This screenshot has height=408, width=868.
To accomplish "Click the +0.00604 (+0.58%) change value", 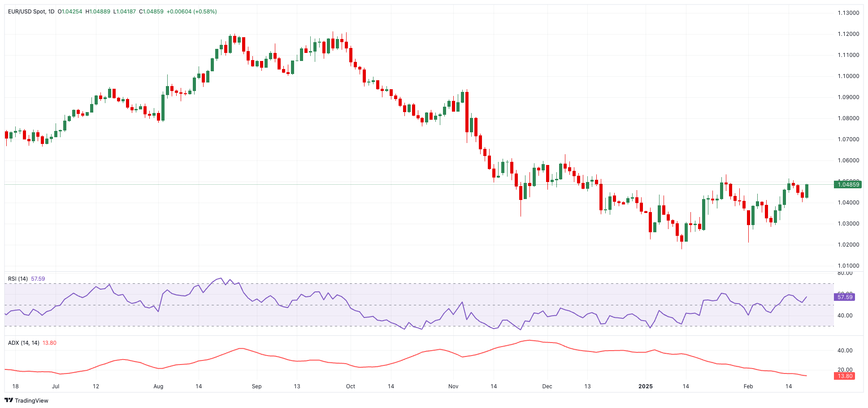I will pos(191,12).
